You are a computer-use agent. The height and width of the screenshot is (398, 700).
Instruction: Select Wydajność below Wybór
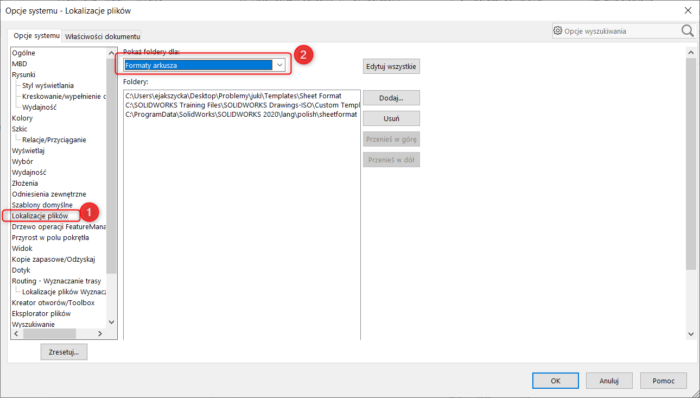pyautogui.click(x=29, y=172)
